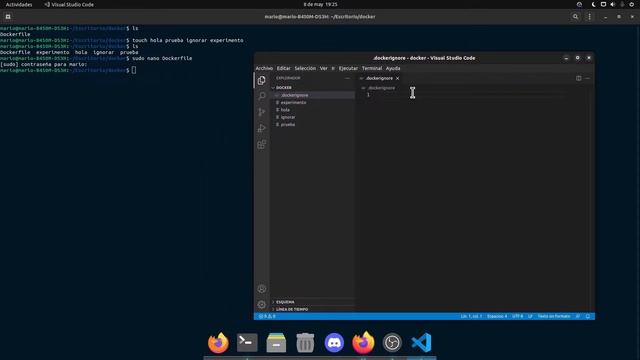This screenshot has height=360, width=640.
Task: Open Visual Studio Code app menu in top bar
Action: click(x=69, y=4)
